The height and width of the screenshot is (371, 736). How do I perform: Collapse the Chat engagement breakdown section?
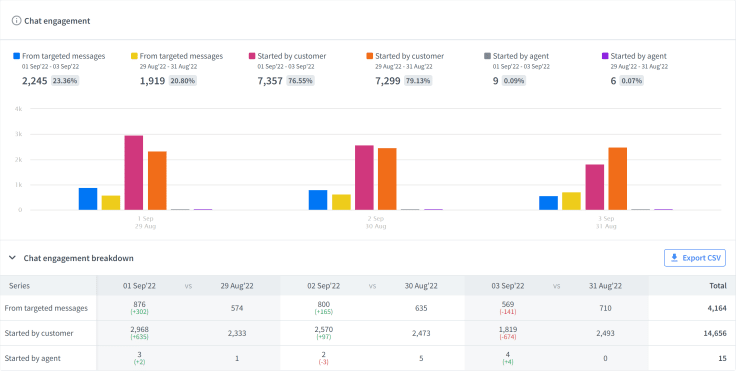13,258
